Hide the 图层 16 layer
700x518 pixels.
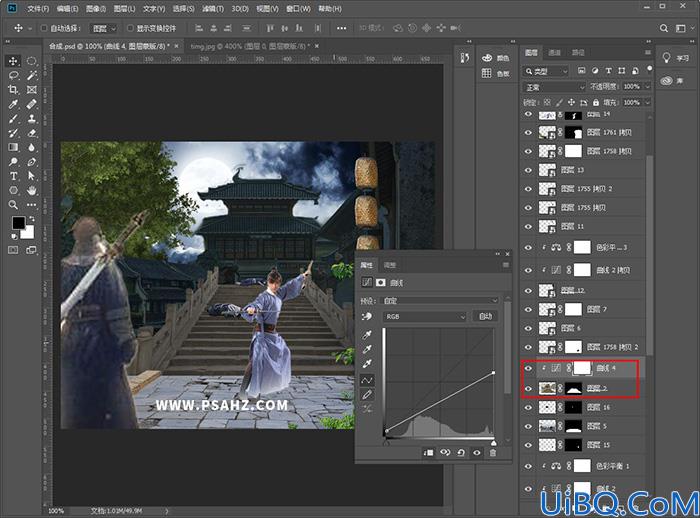[529, 407]
